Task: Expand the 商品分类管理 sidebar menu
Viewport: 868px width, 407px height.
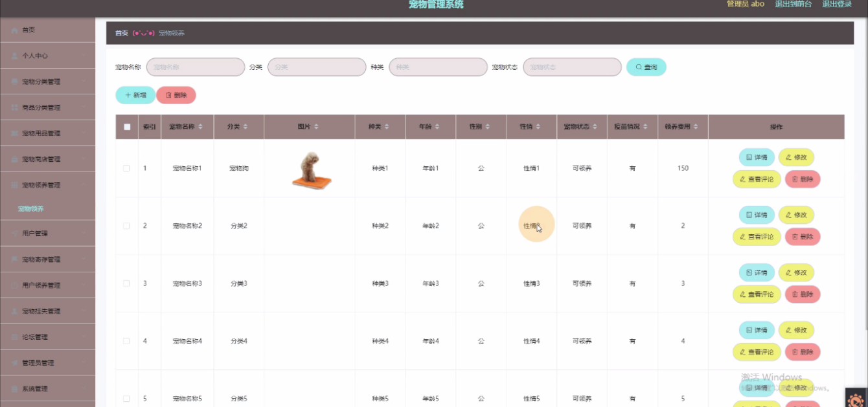Action: [47, 107]
